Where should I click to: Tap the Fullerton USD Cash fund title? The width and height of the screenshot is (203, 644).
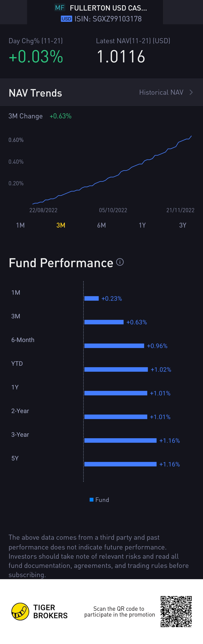pos(108,8)
